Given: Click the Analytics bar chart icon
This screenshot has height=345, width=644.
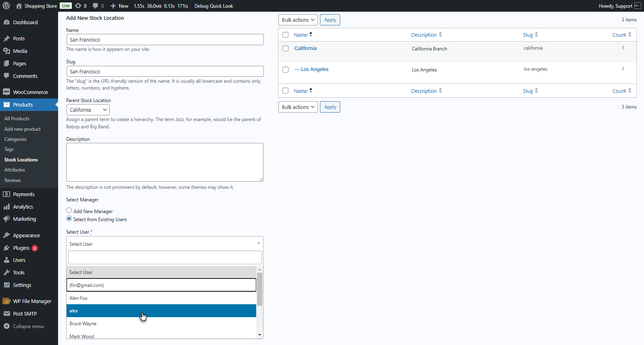Looking at the screenshot, I should point(6,207).
